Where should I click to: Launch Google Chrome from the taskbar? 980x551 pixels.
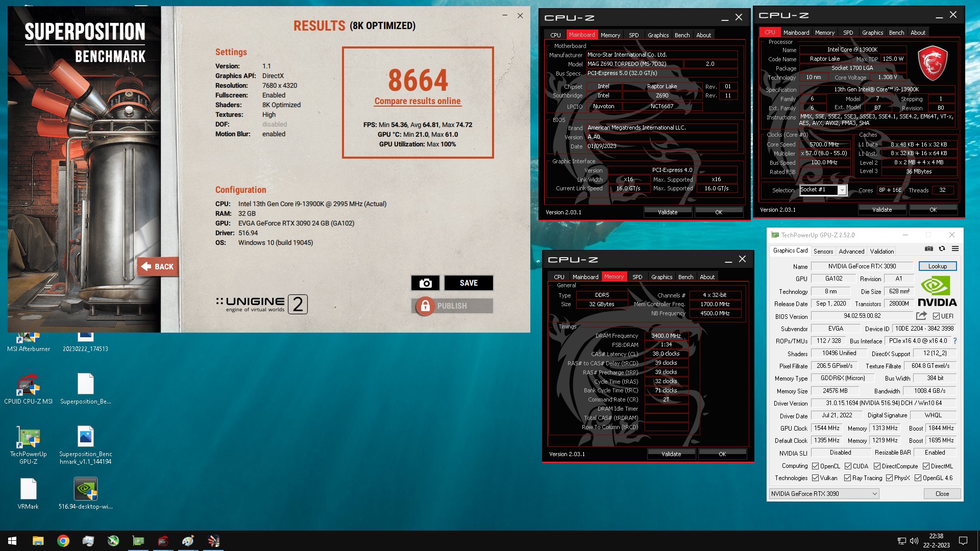[63, 541]
